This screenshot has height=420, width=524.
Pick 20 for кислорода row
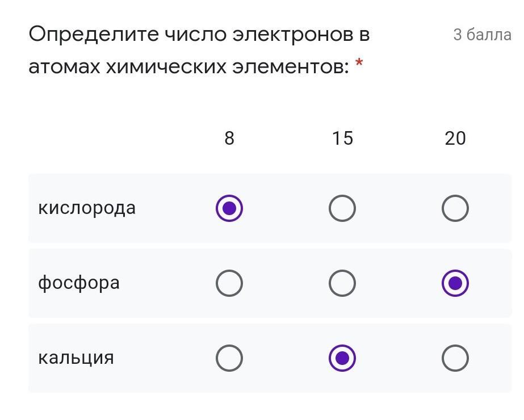point(455,208)
